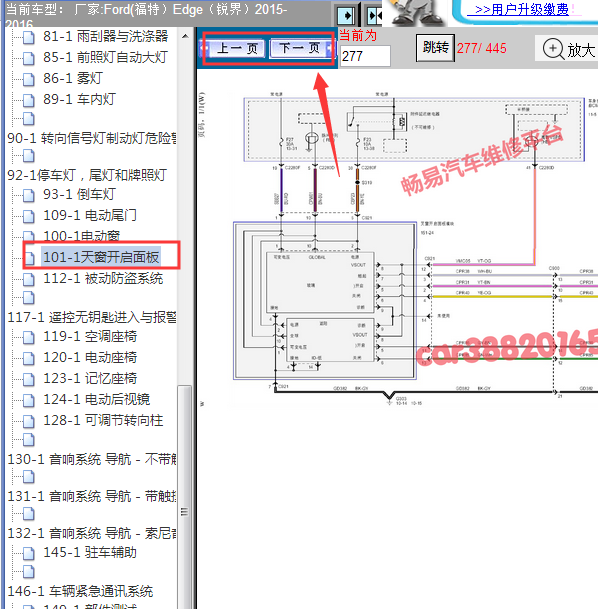
Task: Select 89-1 车内灯 in the tree
Action: click(x=80, y=99)
